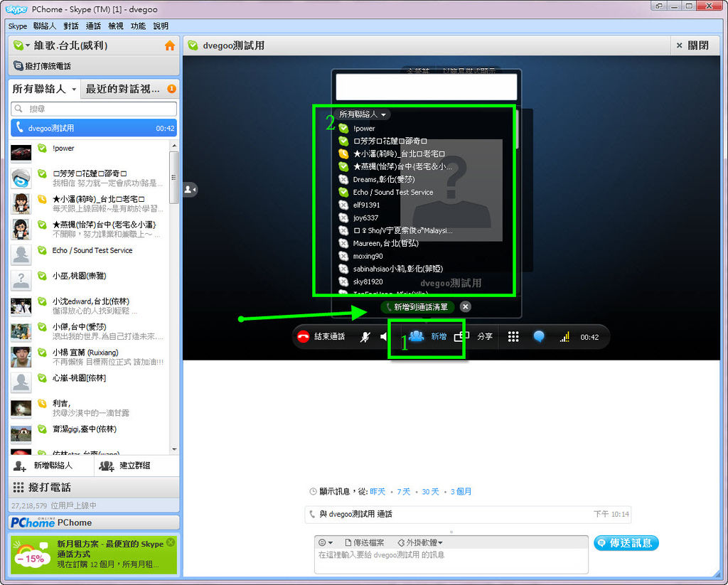Select !power contact in sidebar list
728x585 pixels.
89,152
